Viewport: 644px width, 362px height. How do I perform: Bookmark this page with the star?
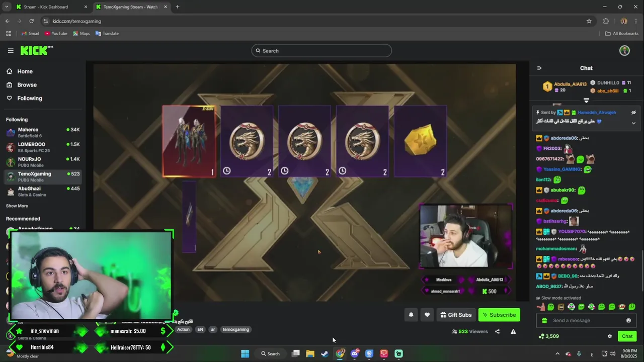tap(589, 21)
